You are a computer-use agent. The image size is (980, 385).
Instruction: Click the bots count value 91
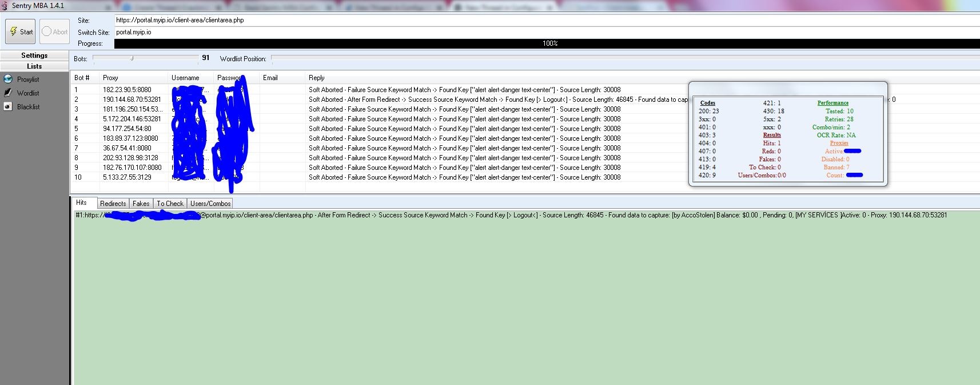[206, 58]
